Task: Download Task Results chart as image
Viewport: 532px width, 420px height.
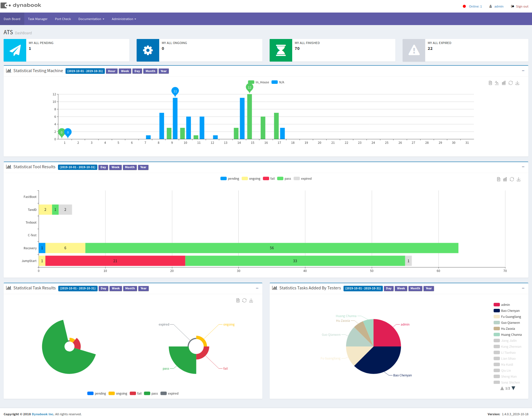Action: pyautogui.click(x=251, y=301)
